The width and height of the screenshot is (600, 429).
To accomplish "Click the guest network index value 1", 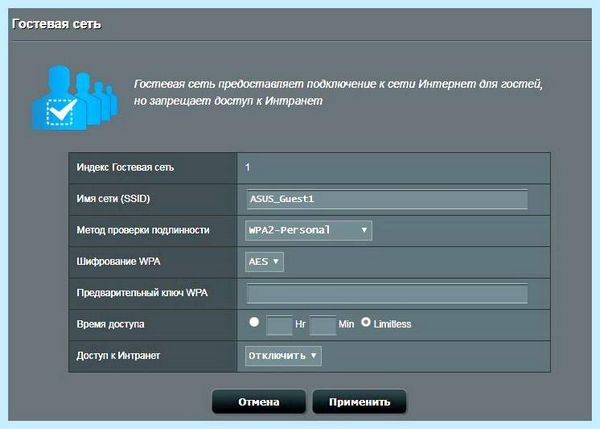I will [248, 168].
